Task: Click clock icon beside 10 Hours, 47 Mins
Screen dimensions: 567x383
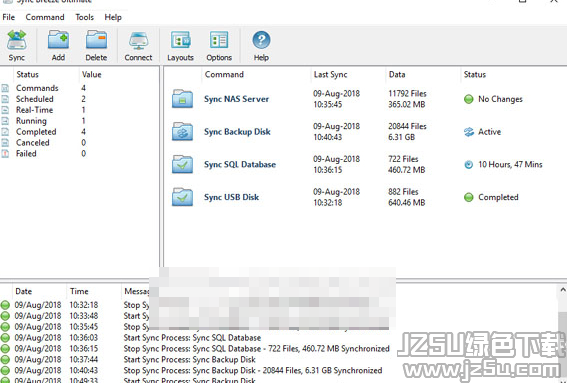Action: pos(469,165)
